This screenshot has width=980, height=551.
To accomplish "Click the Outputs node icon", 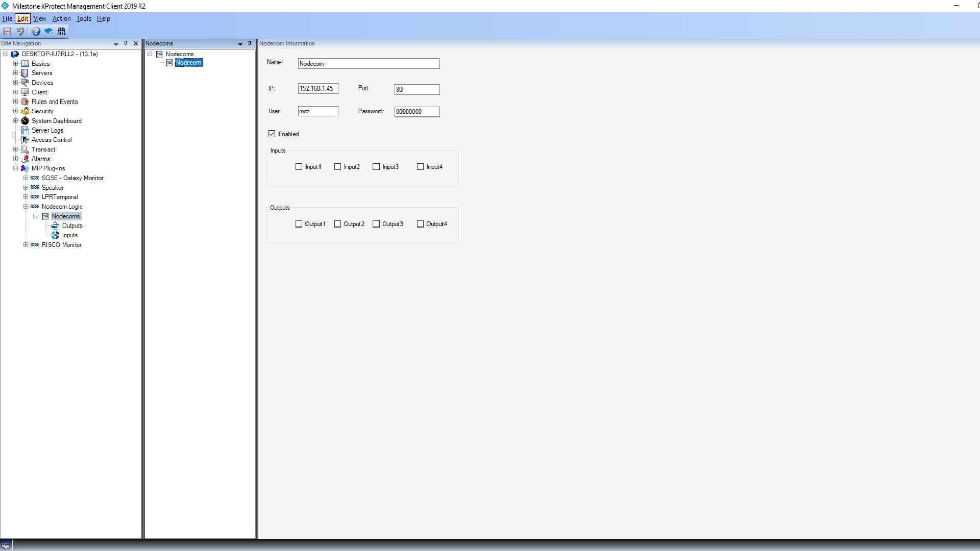I will [x=56, y=226].
